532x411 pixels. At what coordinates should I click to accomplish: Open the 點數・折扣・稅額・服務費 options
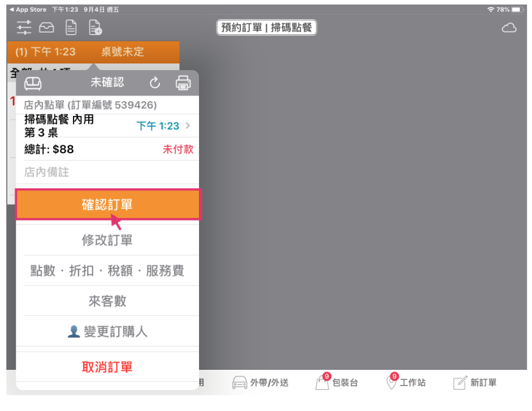107,271
